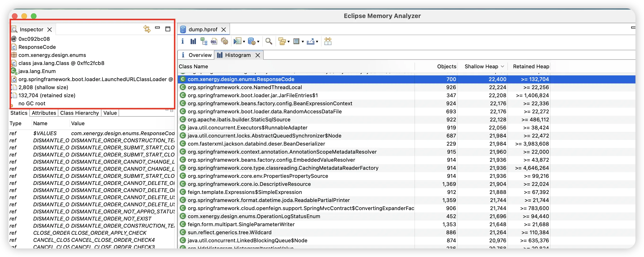Select feign.form.multipart.SingleParameterWriter row
This screenshot has height=257, width=644.
[406, 224]
